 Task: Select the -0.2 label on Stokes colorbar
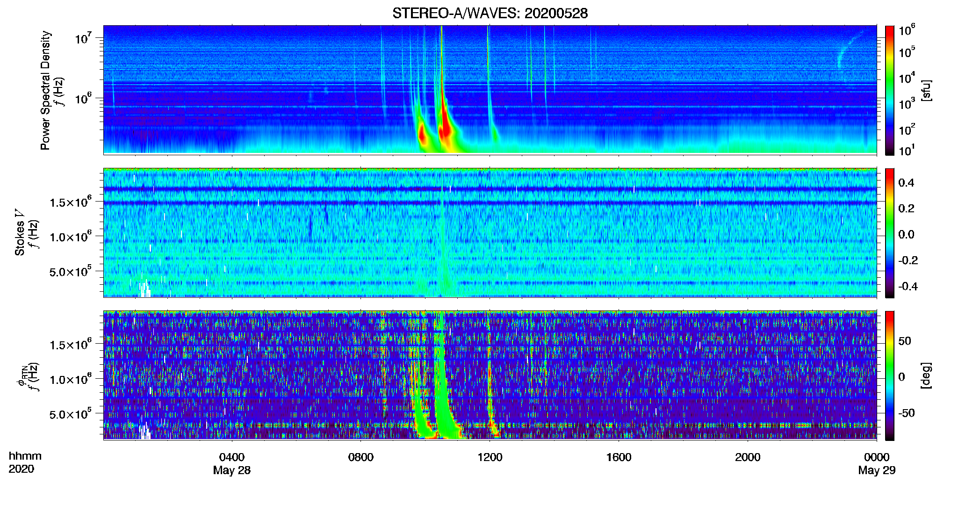pyautogui.click(x=908, y=260)
